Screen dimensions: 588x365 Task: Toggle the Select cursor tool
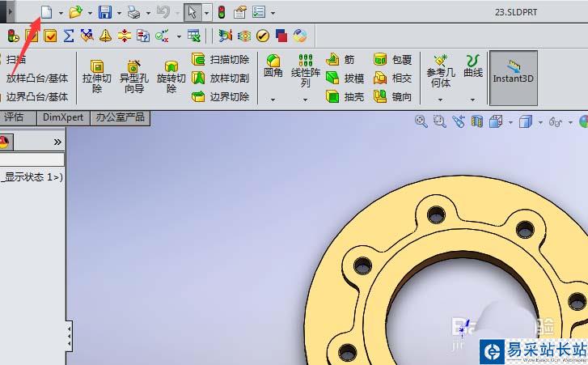192,12
